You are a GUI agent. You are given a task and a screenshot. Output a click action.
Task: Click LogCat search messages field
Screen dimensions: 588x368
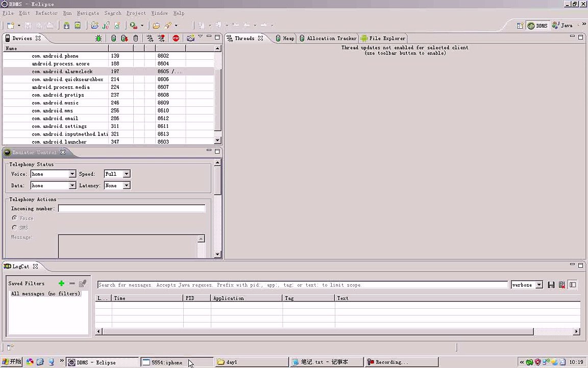pyautogui.click(x=302, y=285)
